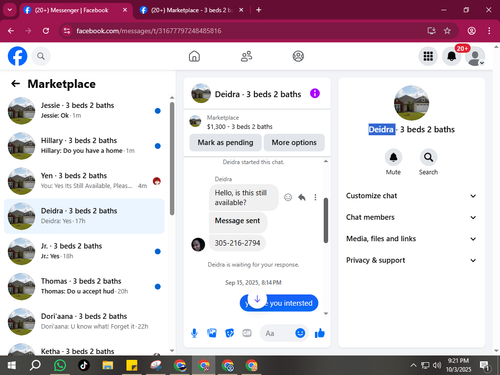
Task: Open more options for Deidra's message
Action: 315,197
